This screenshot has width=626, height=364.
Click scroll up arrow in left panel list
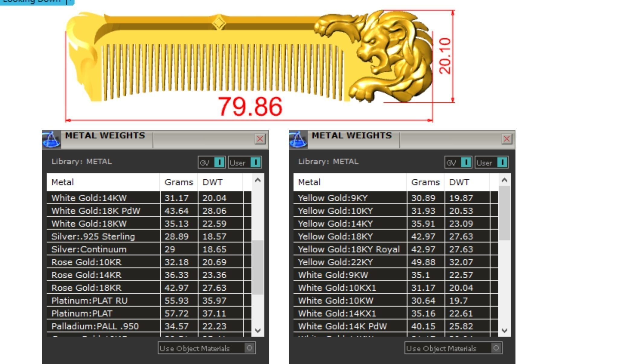click(x=258, y=180)
